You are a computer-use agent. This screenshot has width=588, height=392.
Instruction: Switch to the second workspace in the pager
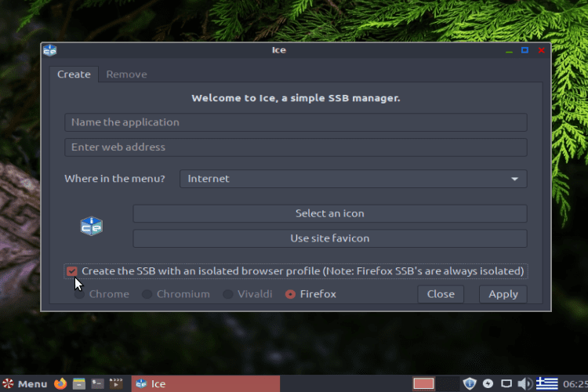[x=448, y=383]
